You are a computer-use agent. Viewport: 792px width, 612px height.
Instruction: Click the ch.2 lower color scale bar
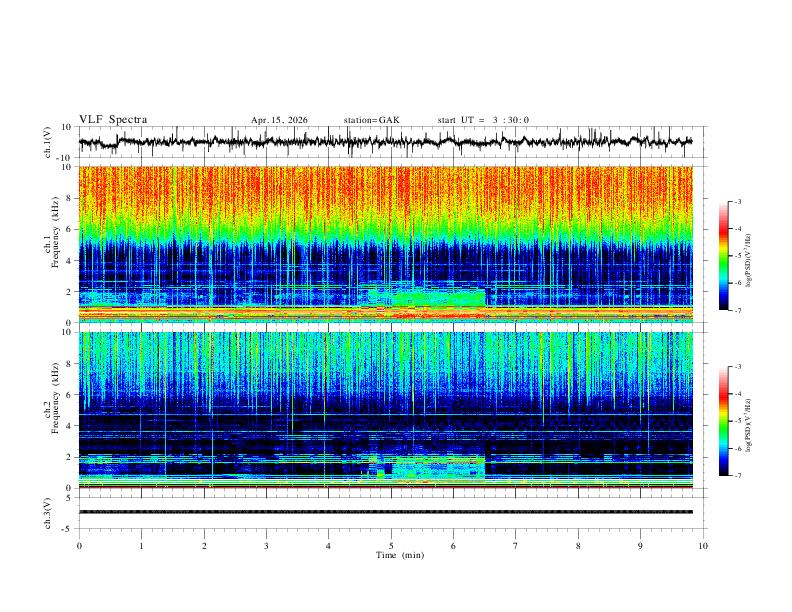[x=723, y=421]
